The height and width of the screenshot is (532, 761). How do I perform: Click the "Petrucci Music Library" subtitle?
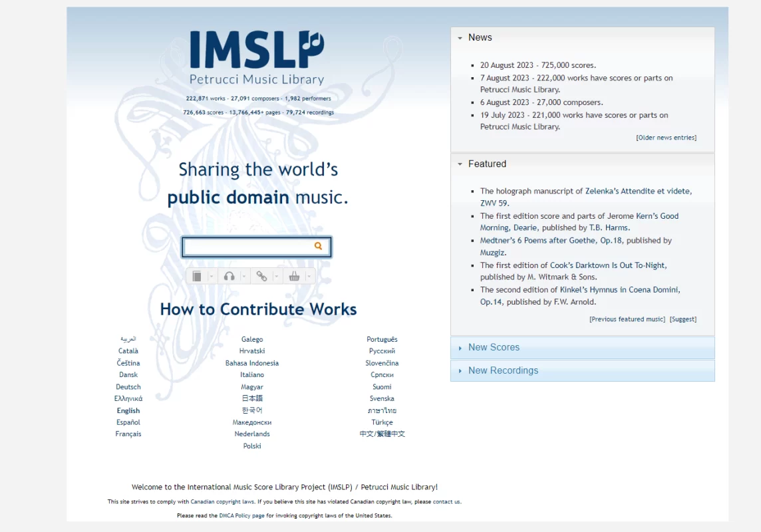point(257,79)
